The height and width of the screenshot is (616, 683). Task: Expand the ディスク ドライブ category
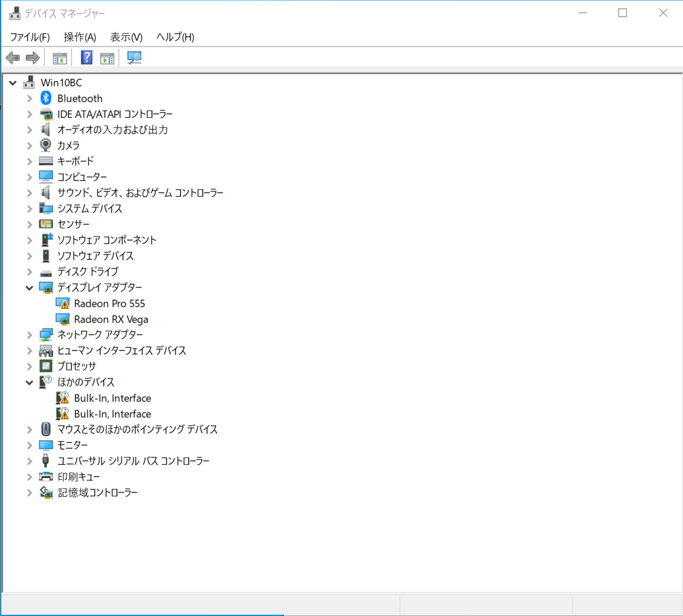tap(30, 272)
